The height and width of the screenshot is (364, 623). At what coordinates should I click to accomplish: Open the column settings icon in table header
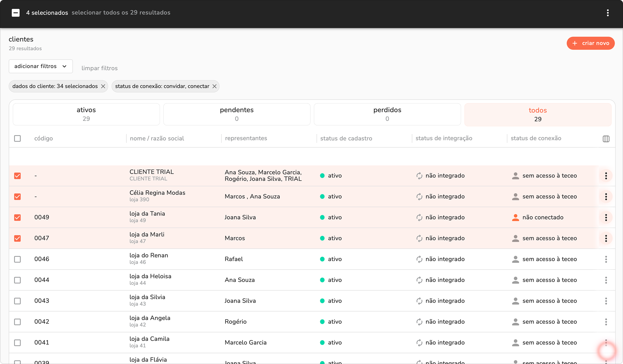point(606,139)
